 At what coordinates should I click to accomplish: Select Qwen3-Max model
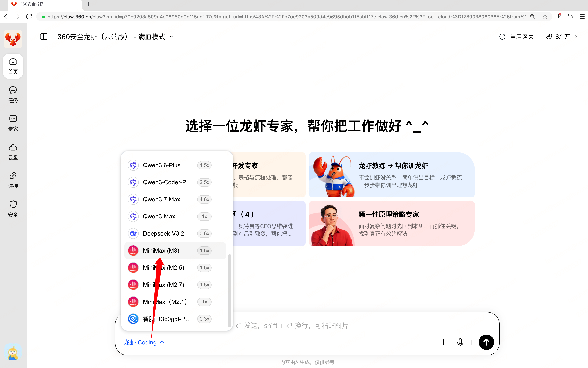click(175, 216)
